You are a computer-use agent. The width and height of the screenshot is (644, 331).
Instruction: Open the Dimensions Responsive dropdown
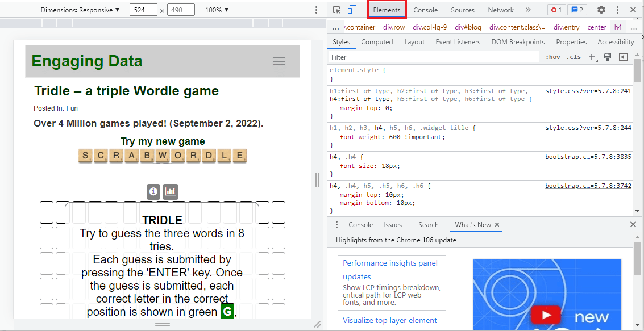tap(80, 10)
